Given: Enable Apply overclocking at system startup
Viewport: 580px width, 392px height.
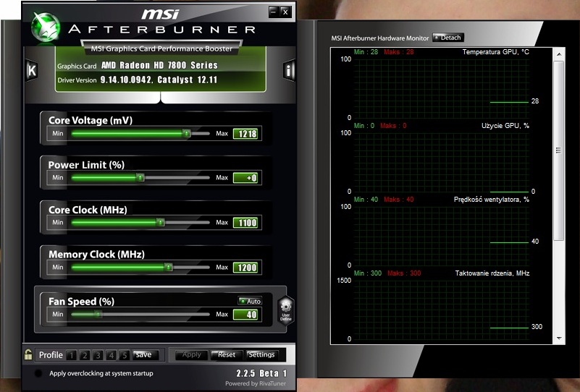Looking at the screenshot, I should pos(38,374).
